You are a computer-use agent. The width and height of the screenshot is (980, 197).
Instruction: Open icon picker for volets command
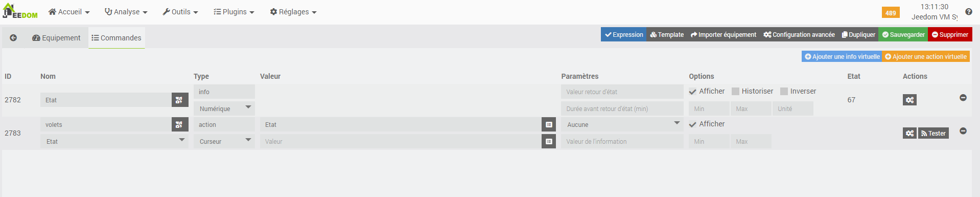click(179, 124)
